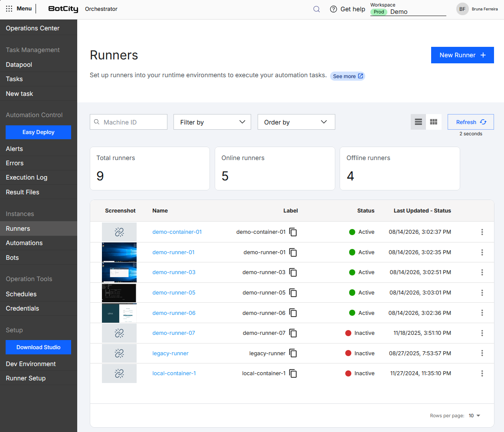Open Errors in sidebar
504x432 pixels.
pyautogui.click(x=14, y=163)
